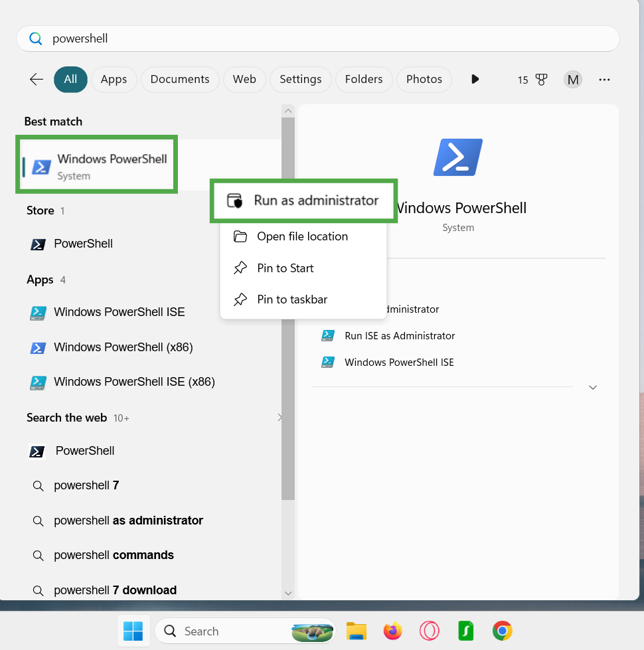Switch to the Settings filter tab

coord(301,79)
